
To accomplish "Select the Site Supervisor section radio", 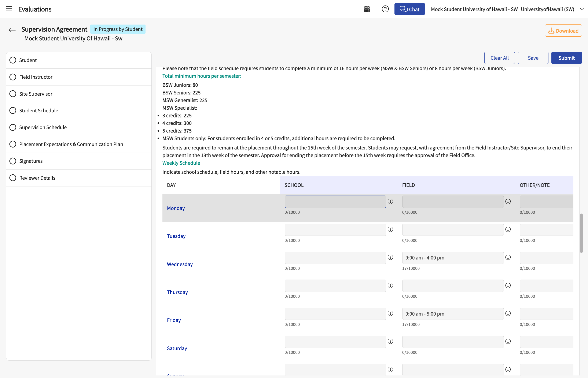I will pos(13,94).
